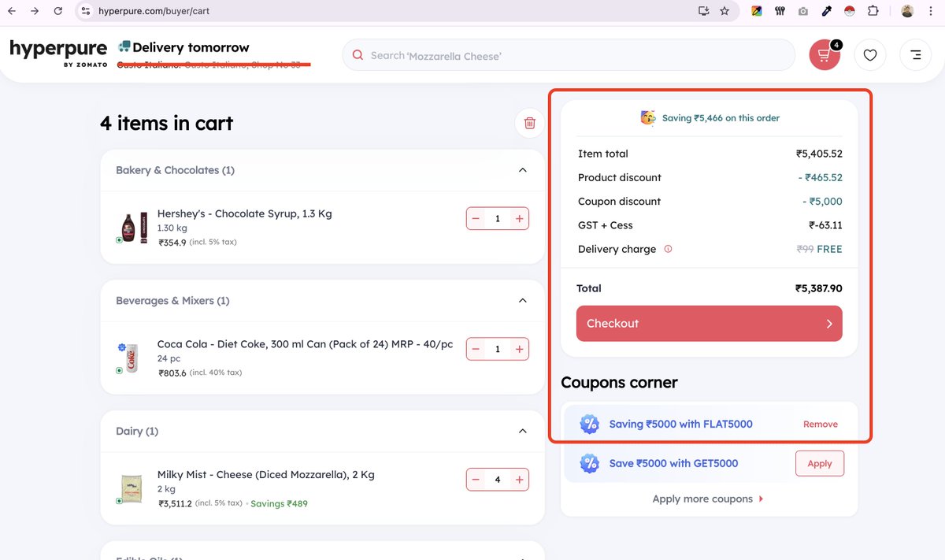Open the wishlist heart icon
The width and height of the screenshot is (945, 560).
(x=870, y=55)
